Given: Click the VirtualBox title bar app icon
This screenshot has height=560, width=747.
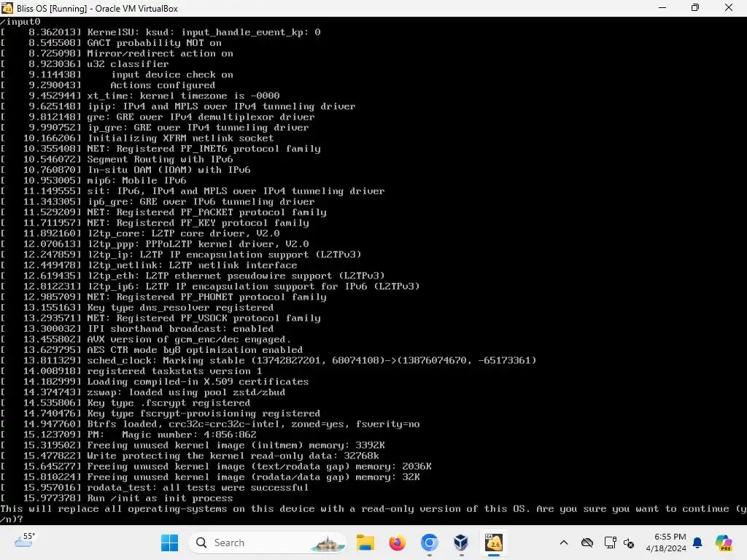Looking at the screenshot, I should tap(7, 8).
